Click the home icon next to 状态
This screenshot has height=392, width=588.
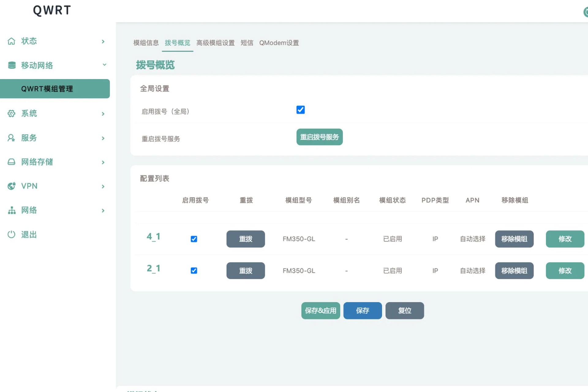(11, 41)
